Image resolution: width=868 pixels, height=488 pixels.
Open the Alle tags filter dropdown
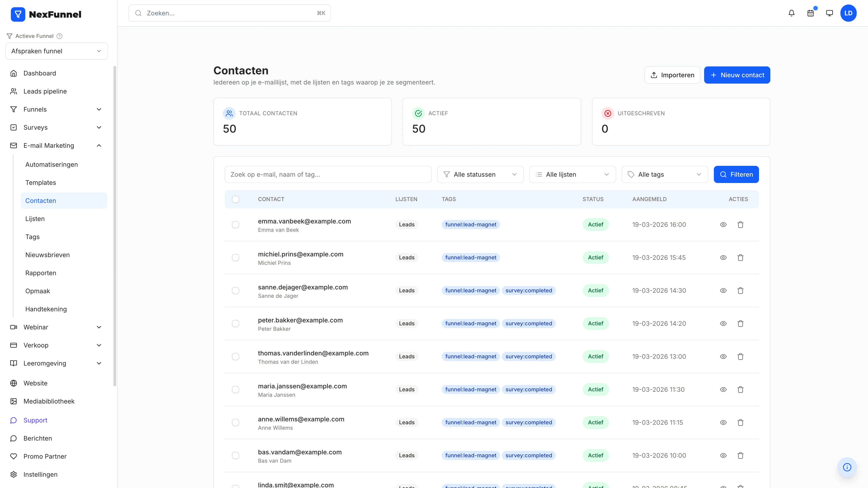(665, 174)
